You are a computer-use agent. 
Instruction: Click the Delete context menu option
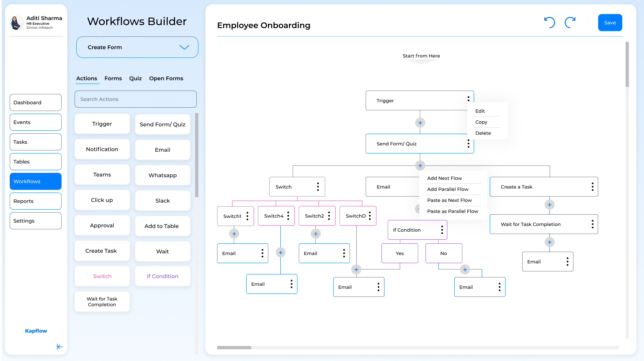point(482,133)
